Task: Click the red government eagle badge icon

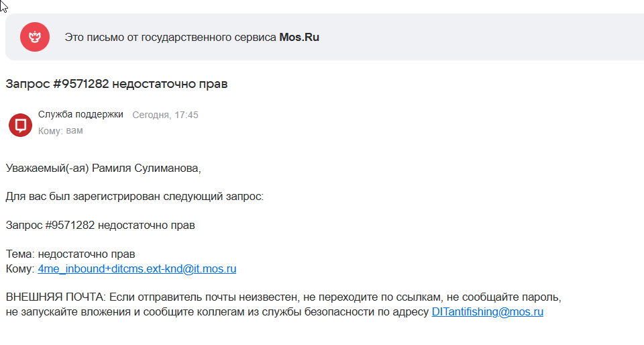Action: pos(35,37)
